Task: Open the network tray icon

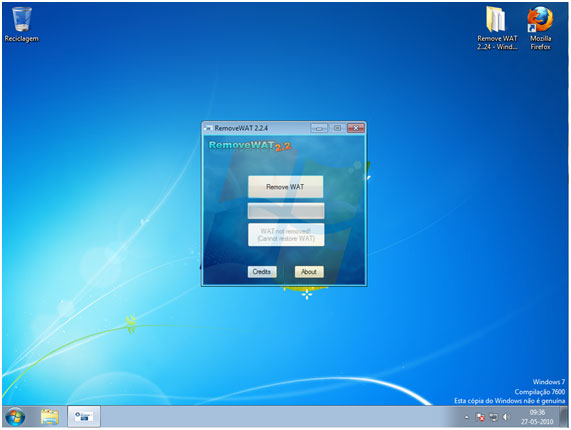Action: 494,417
